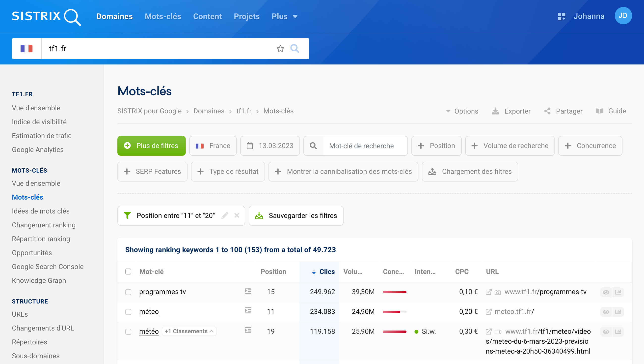
Task: Open meteo.tf1.fr URL in a new tab
Action: [488, 312]
